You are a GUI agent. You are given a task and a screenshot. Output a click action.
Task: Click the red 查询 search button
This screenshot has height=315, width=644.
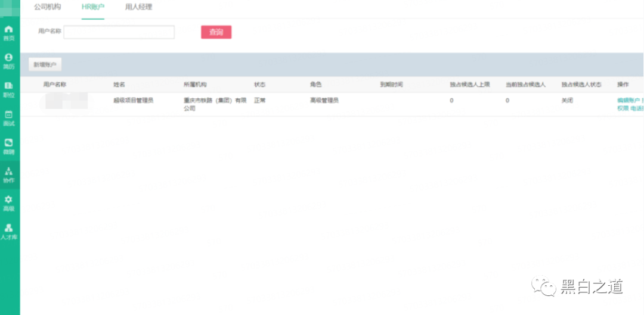click(x=216, y=32)
